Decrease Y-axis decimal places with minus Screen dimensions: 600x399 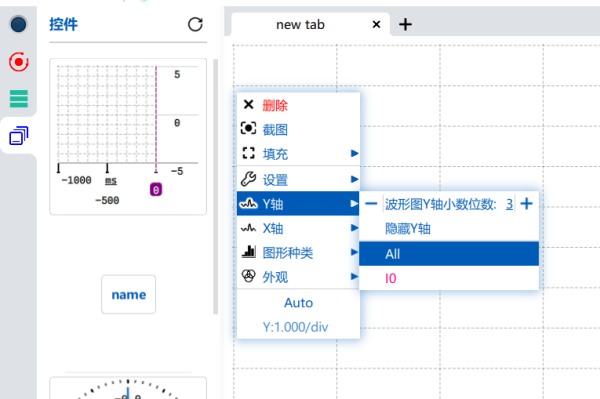point(371,204)
